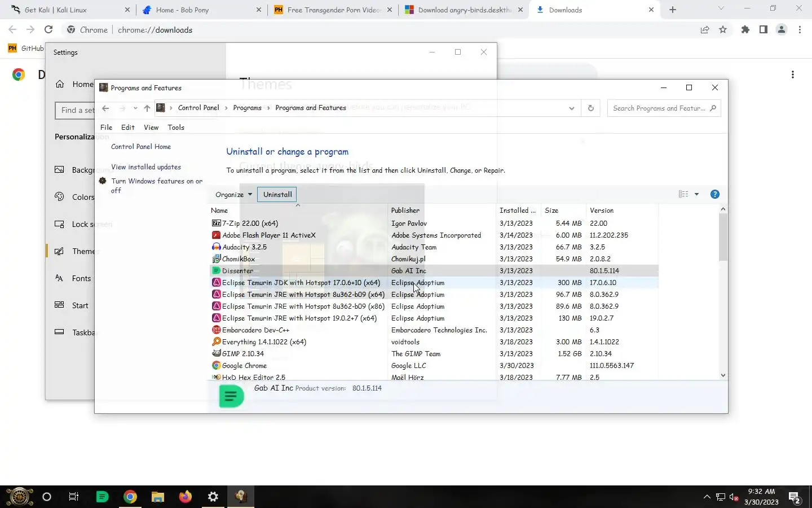Open the downloads page three-dot menu
The image size is (812, 508).
[x=793, y=75]
